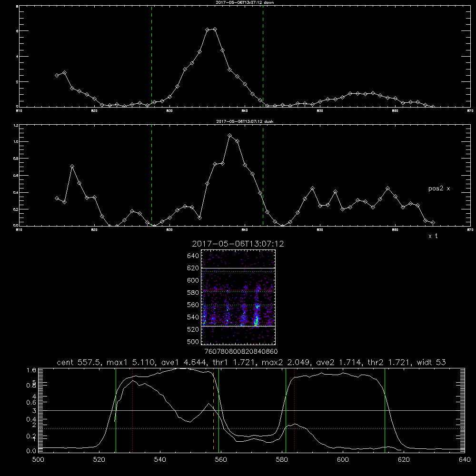Click the first (leftmost) diamond of the dawn curve
This screenshot has width=476, height=476.
(57, 75)
